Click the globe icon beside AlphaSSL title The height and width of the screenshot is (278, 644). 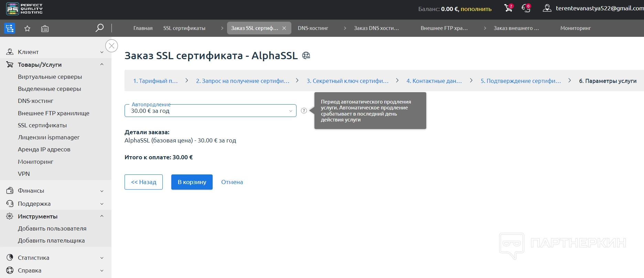[x=306, y=55]
